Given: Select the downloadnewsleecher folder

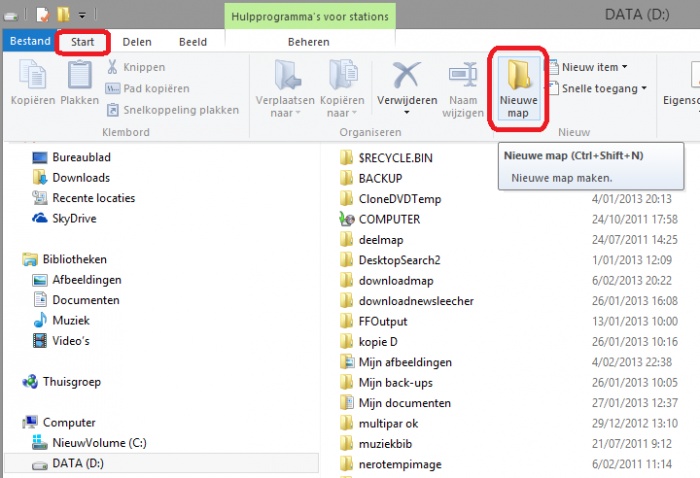Looking at the screenshot, I should click(406, 301).
